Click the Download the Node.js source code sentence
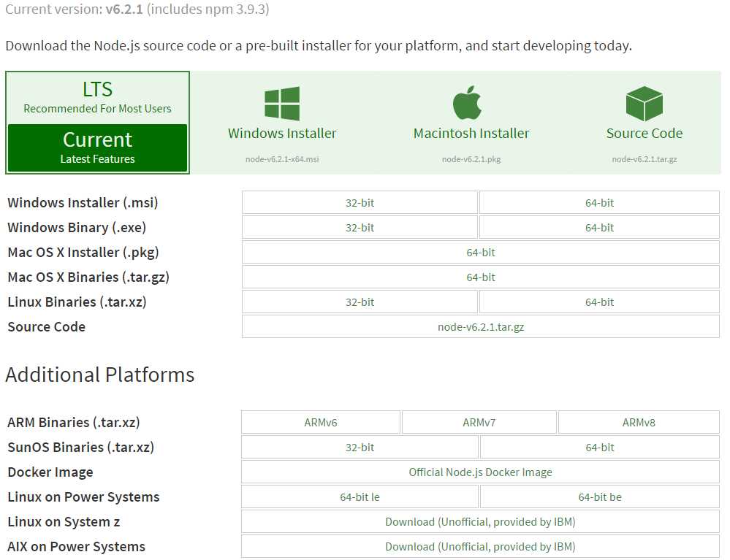 tap(319, 45)
